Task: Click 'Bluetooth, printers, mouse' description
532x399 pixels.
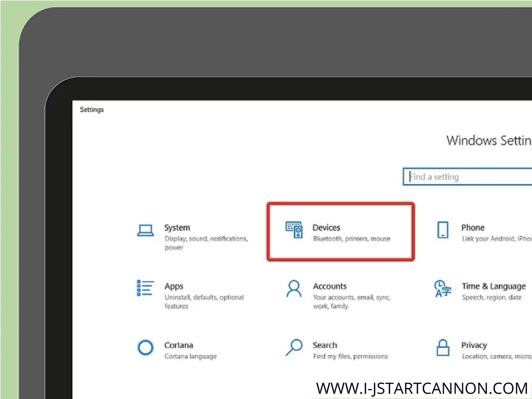Action: [352, 239]
